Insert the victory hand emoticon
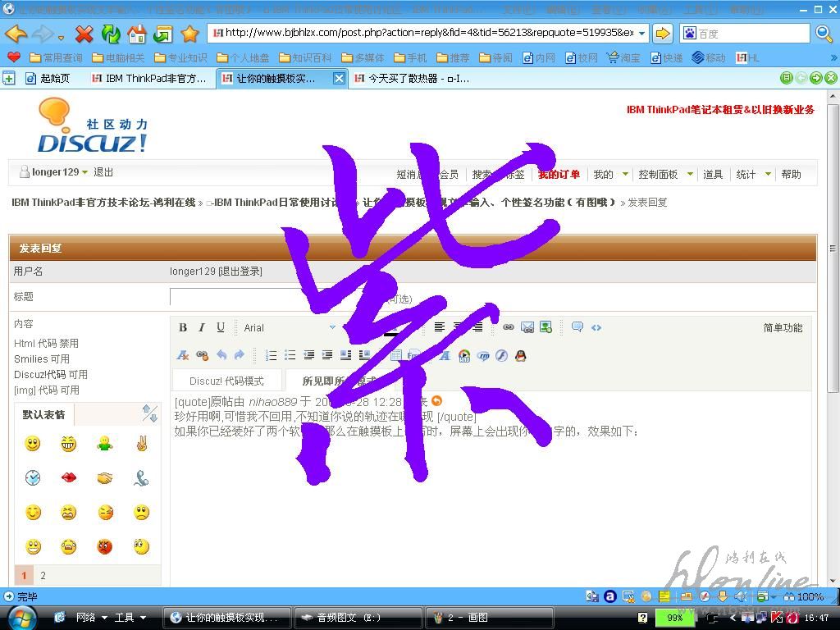 [141, 444]
